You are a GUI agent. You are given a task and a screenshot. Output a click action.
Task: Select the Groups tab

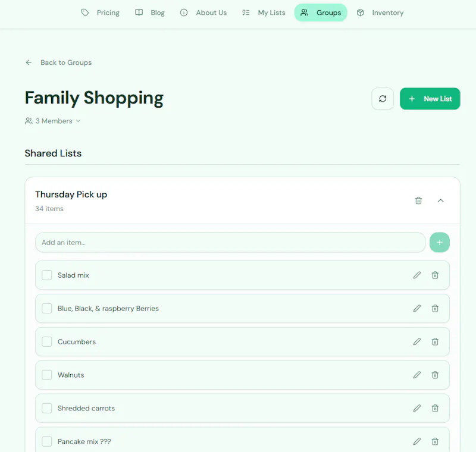pyautogui.click(x=321, y=12)
